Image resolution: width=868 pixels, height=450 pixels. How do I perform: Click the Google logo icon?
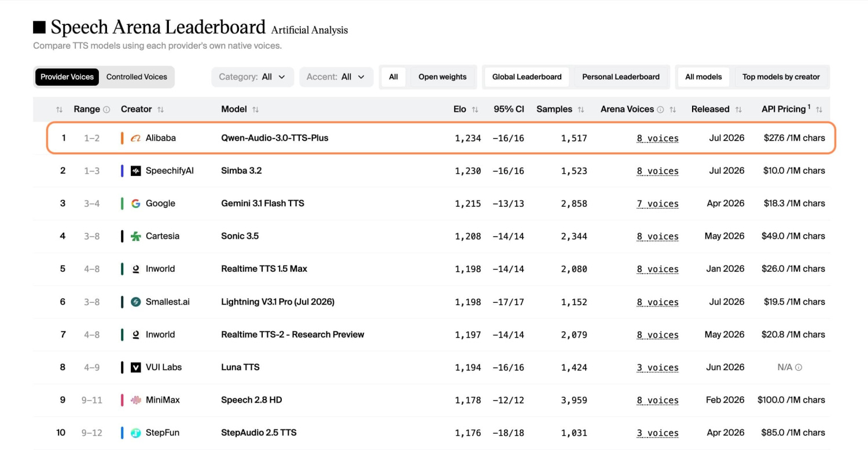click(x=136, y=203)
